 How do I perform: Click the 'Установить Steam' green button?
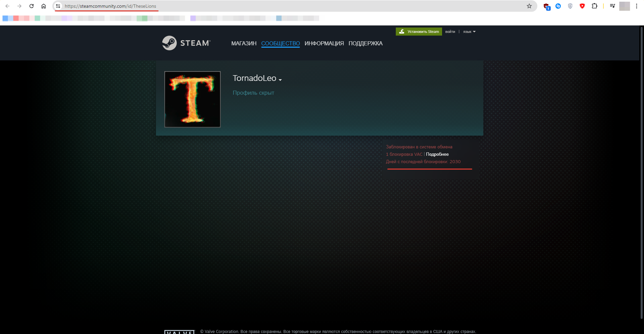[419, 32]
